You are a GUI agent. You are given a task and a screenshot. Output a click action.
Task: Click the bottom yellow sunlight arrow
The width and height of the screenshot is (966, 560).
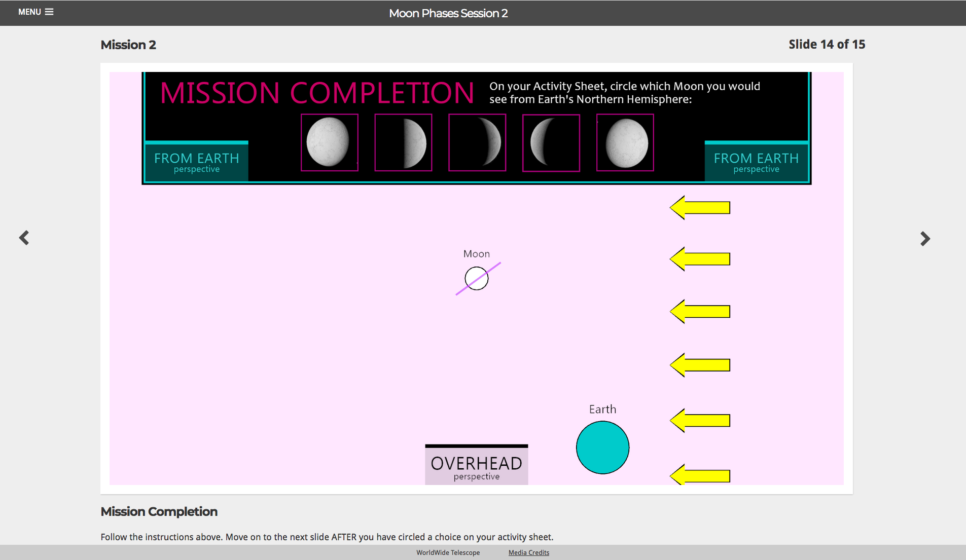pos(700,475)
